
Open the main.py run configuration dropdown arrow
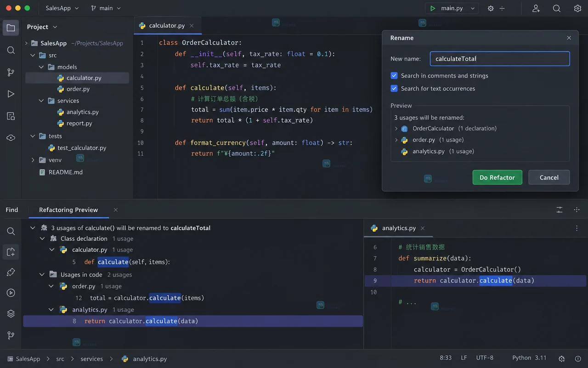point(472,8)
